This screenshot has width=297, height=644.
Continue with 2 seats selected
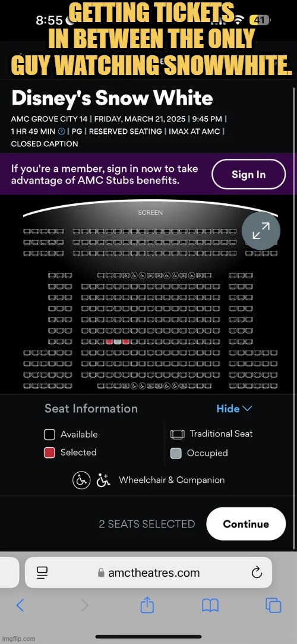pyautogui.click(x=246, y=524)
